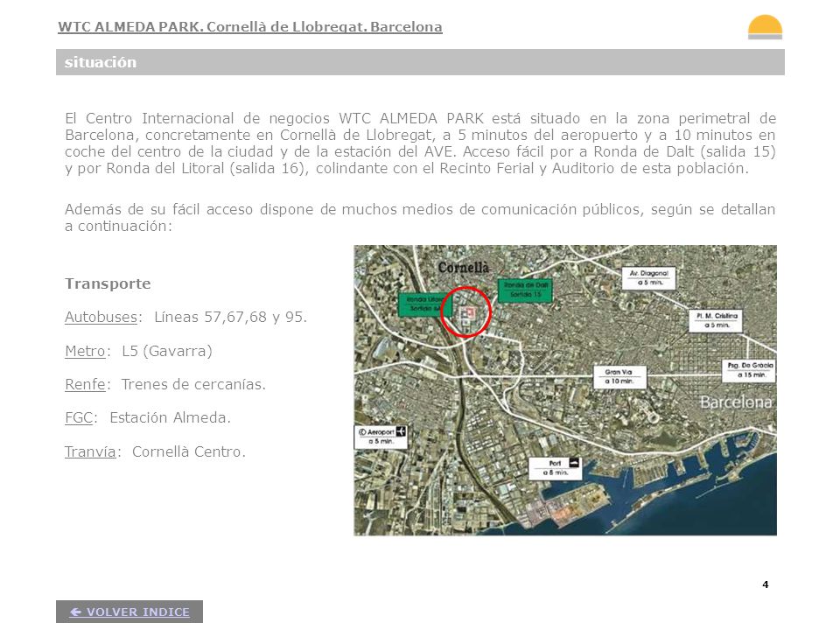Click the Pl. M. Cristina map label

(x=717, y=320)
